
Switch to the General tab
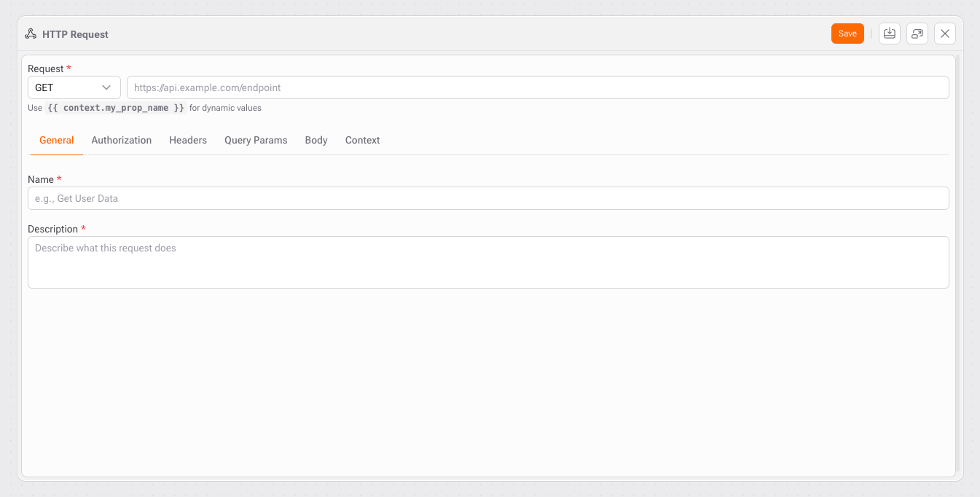pos(56,140)
